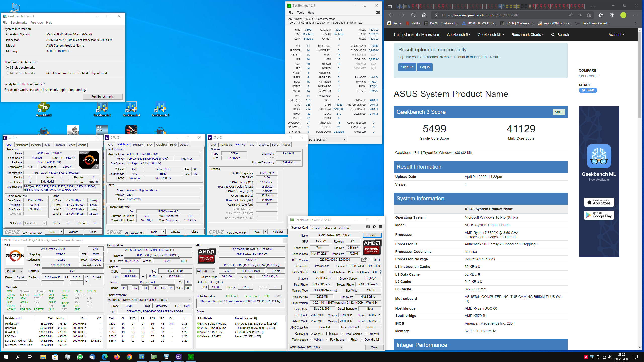The image size is (644, 362).
Task: Open Geekbench 3 desktop shortcut
Action: (x=102, y=109)
